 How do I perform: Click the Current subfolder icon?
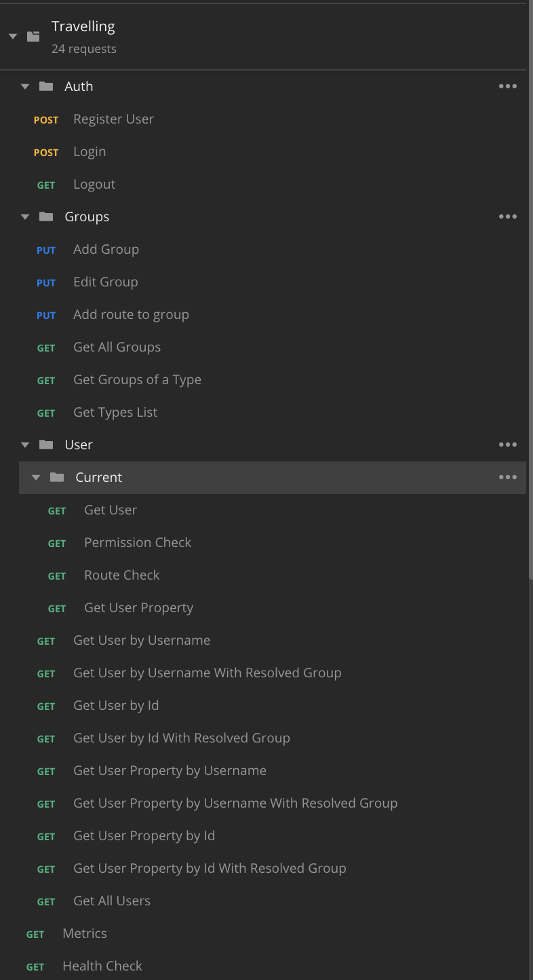[x=57, y=477]
